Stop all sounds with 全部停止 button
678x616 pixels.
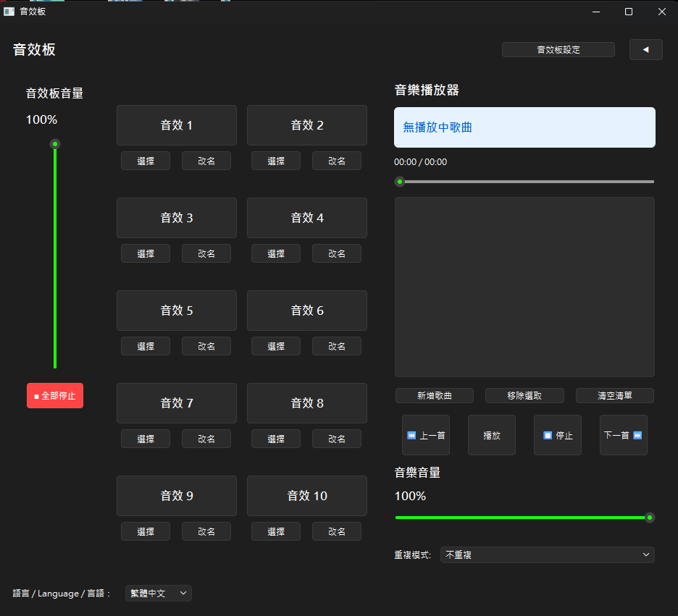click(55, 396)
